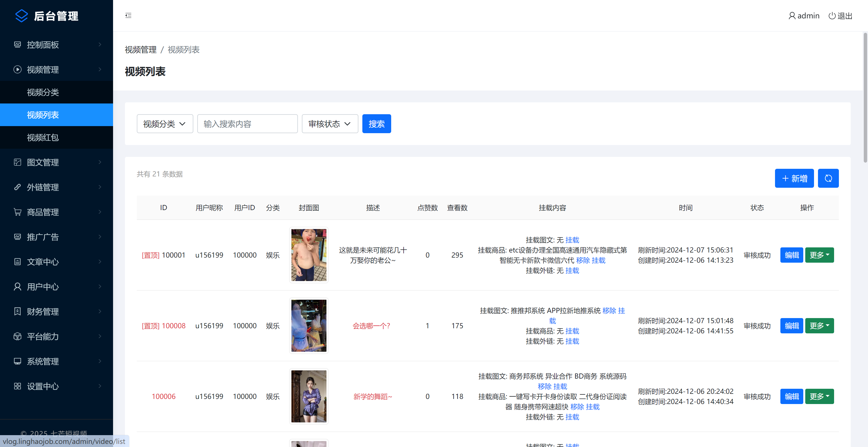Click the 查看数 column header

(457, 208)
